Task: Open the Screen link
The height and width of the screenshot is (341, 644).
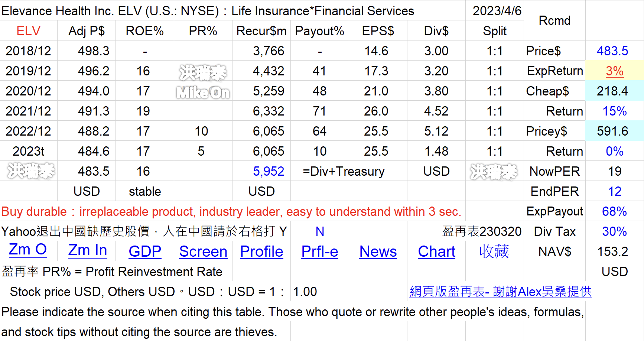Action: tap(203, 251)
